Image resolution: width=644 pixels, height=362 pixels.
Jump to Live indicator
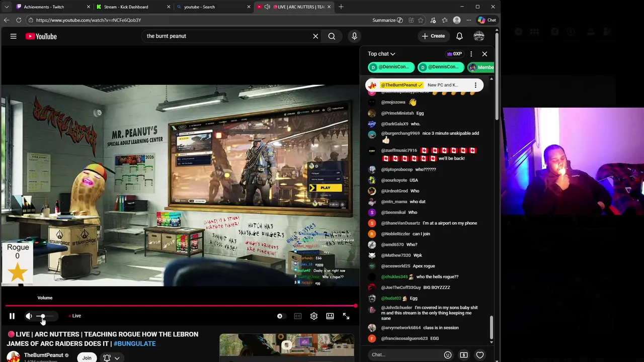[74, 316]
